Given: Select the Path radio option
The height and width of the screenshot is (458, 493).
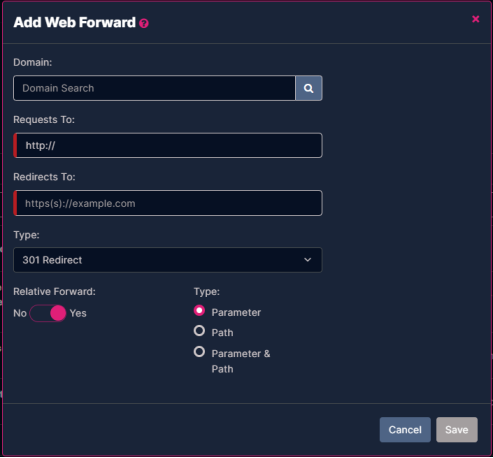Looking at the screenshot, I should click(199, 331).
